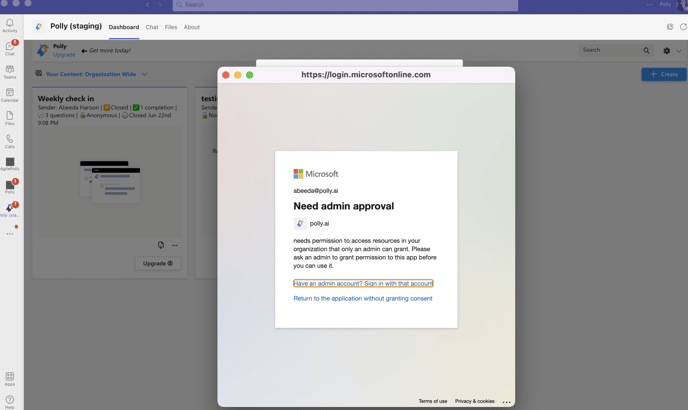The image size is (688, 410).
Task: Open the Weekly check in card title
Action: 66,99
